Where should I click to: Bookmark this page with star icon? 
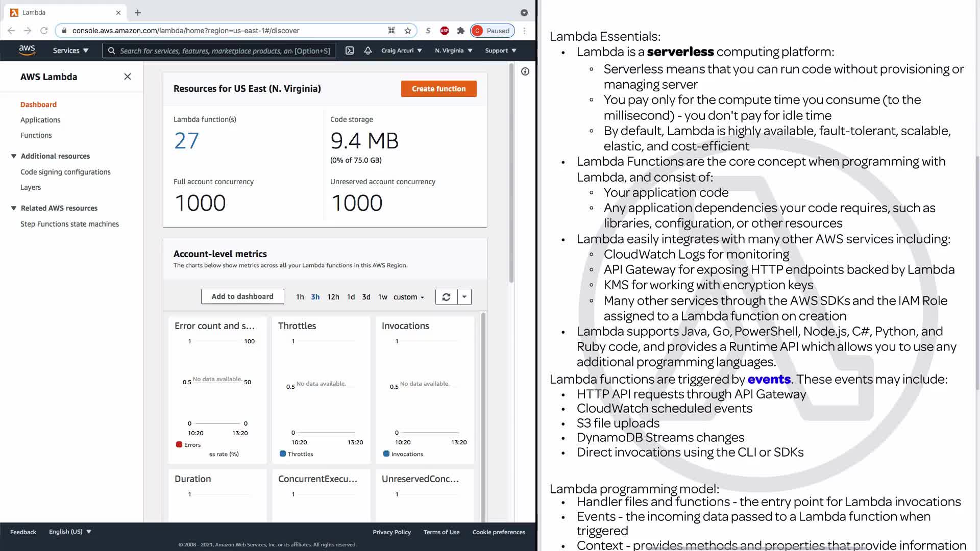coord(408,31)
